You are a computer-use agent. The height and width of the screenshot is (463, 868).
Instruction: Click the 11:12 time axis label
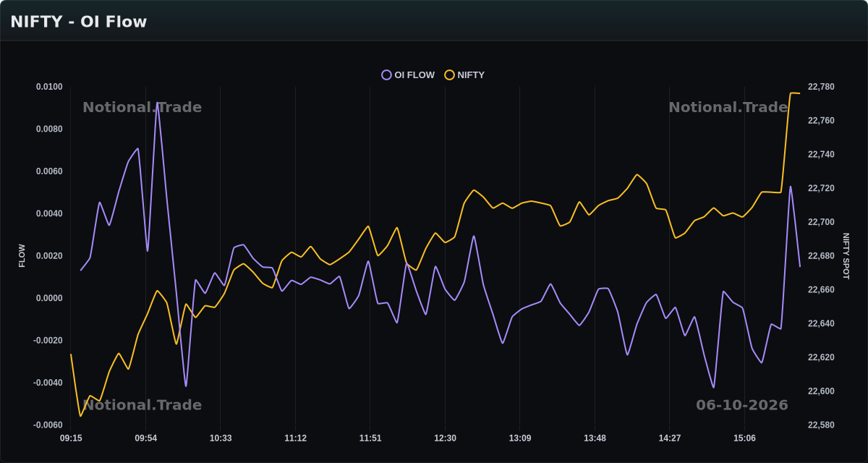pos(295,438)
